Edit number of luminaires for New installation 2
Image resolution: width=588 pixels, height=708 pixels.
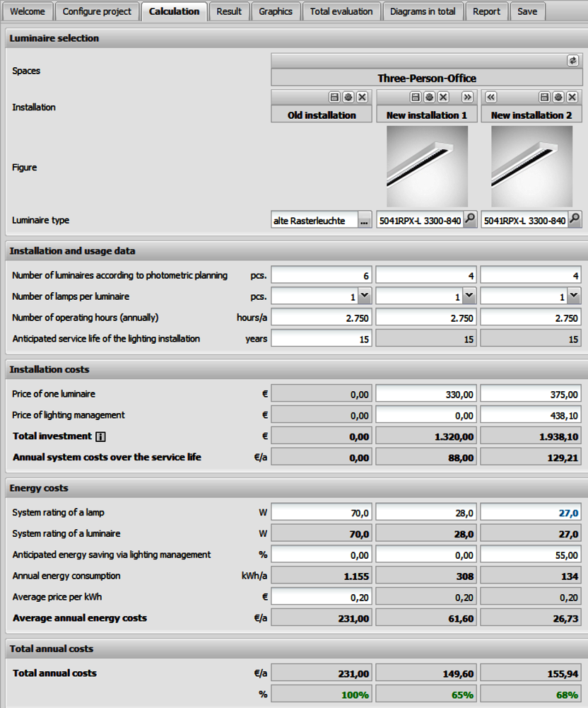tap(531, 275)
